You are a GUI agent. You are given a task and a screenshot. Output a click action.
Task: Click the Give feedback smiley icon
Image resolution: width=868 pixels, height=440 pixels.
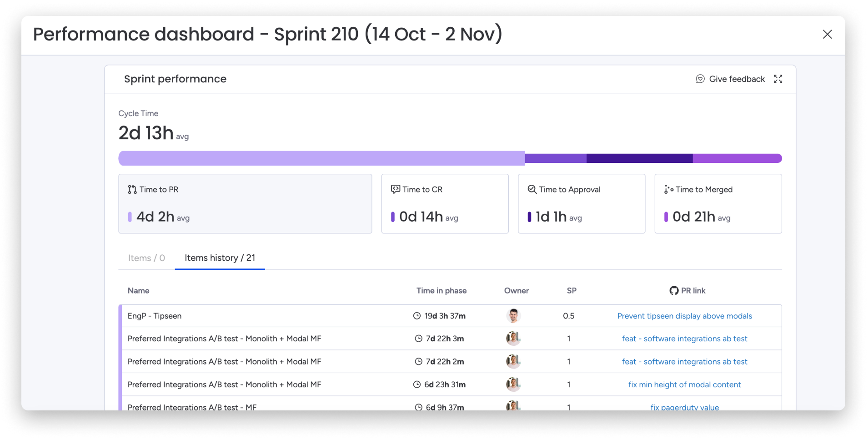coord(700,79)
